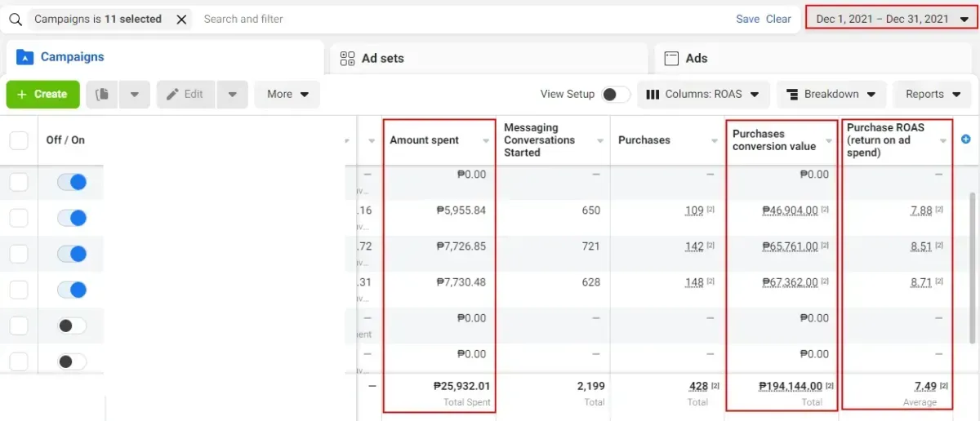Turn off the campaign with ₱5,955.84 spent

[x=72, y=218]
